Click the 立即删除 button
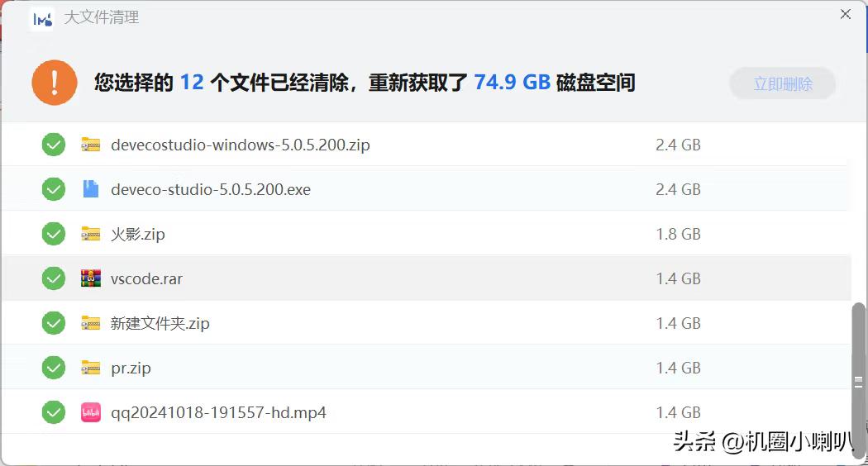The width and height of the screenshot is (868, 466). pos(783,83)
